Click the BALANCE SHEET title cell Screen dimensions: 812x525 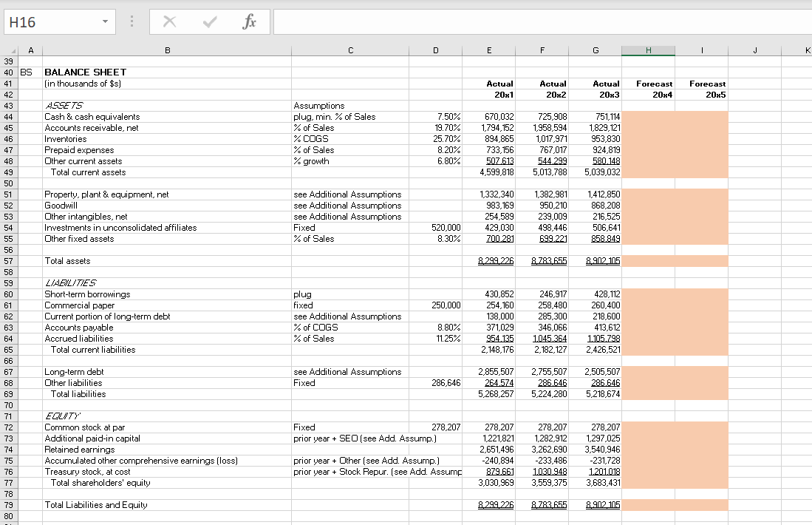pos(86,72)
